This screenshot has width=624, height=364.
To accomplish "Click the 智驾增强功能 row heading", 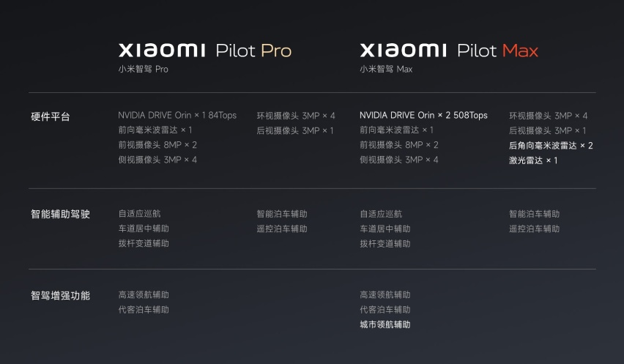I will click(61, 296).
